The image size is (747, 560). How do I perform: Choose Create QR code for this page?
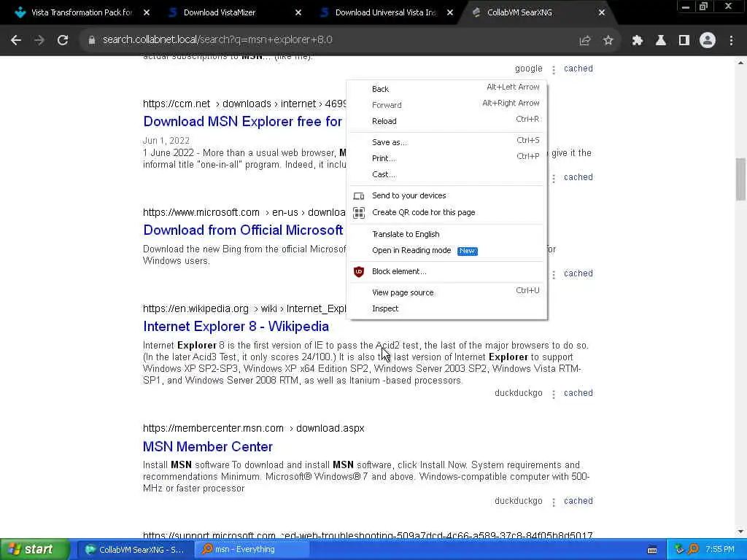coord(447,212)
